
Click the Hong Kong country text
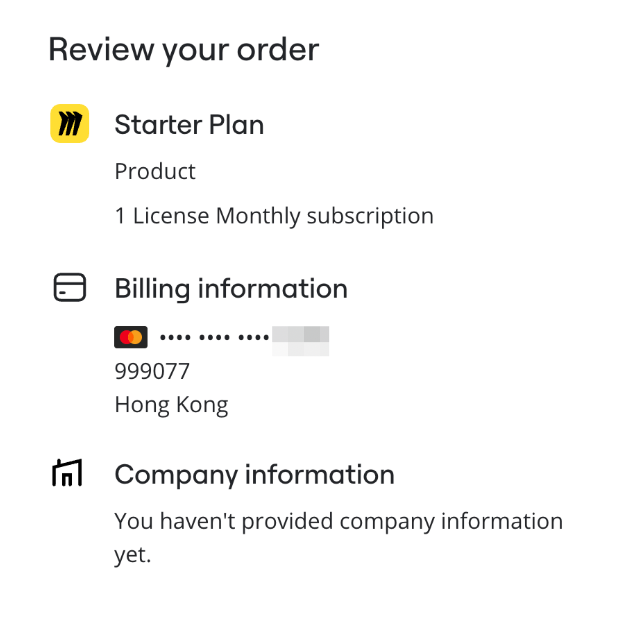(171, 405)
